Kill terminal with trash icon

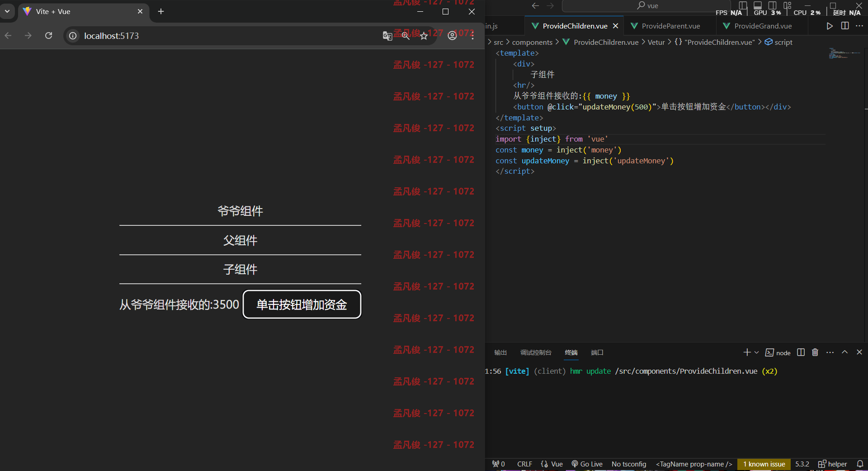[815, 352]
